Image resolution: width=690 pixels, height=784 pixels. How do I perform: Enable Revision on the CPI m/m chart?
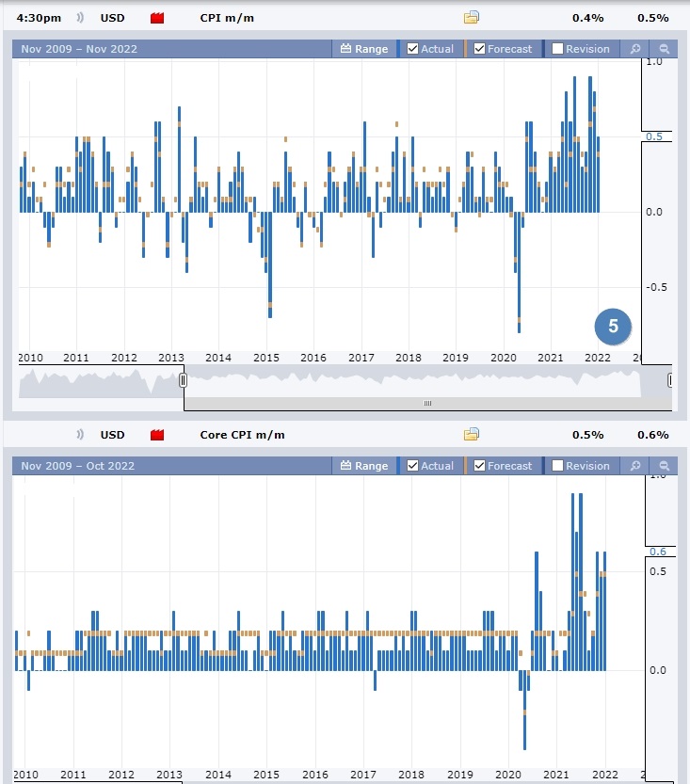558,49
